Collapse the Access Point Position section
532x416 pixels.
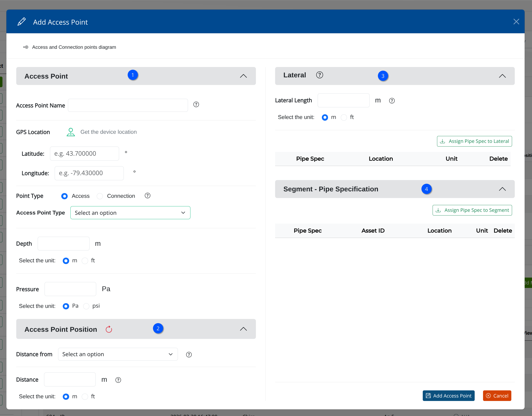243,329
